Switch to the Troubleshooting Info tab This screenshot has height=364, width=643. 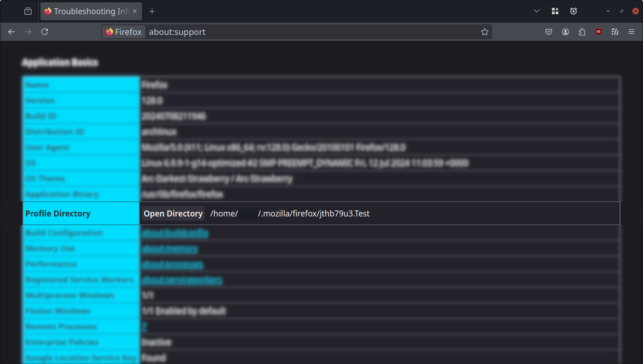click(91, 11)
